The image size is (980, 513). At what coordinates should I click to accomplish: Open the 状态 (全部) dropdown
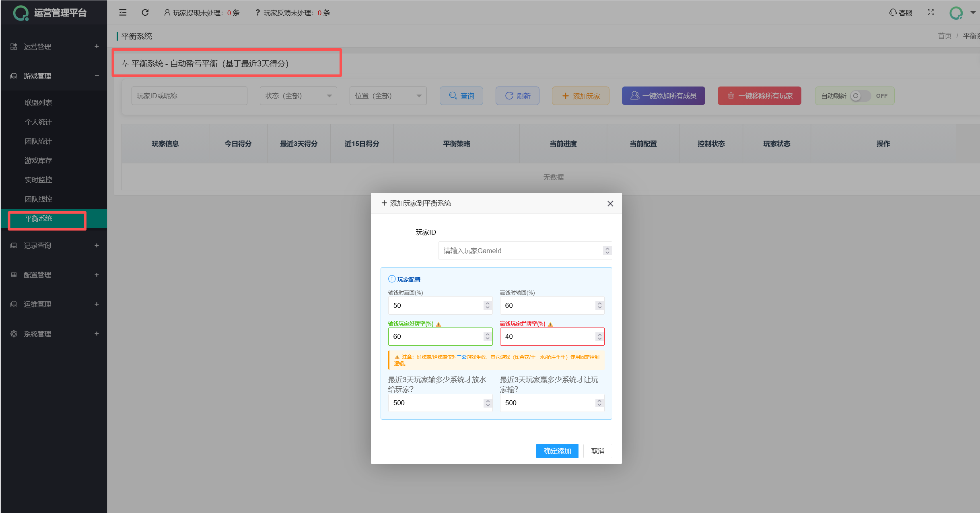tap(298, 96)
